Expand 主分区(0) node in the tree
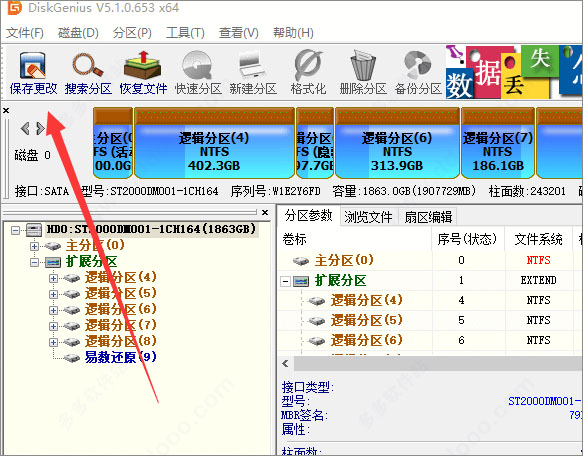This screenshot has height=456, width=583. coord(34,246)
